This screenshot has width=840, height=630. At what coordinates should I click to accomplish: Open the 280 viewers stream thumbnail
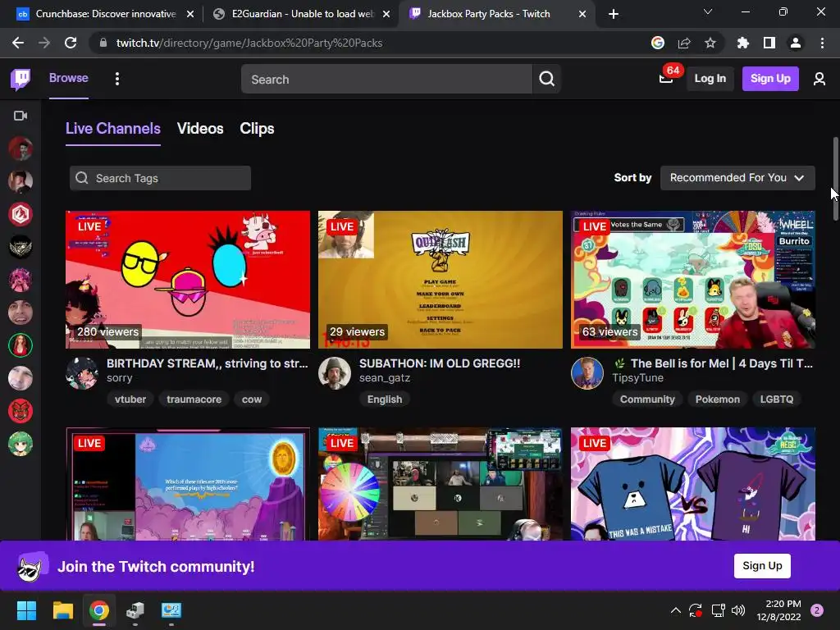tap(188, 280)
